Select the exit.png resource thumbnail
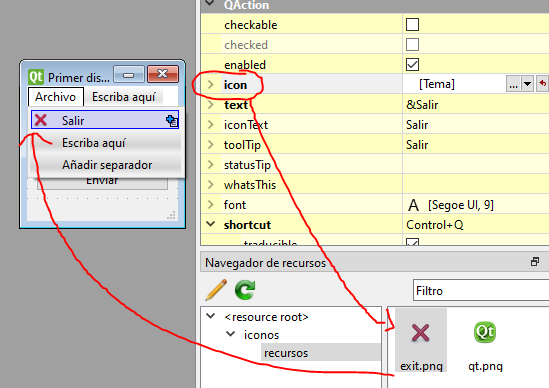This screenshot has width=549, height=388. tap(421, 340)
